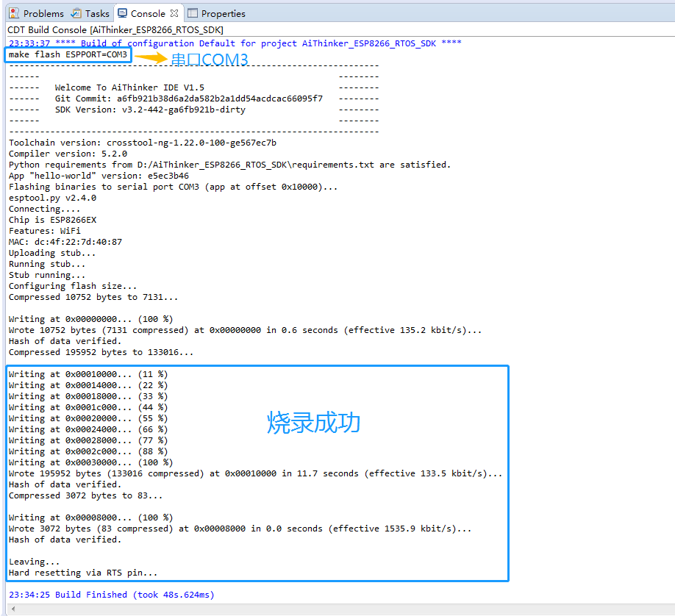Viewport: 675px width, 616px height.
Task: Click the 'Uploading stub...' line
Action: tap(52, 253)
